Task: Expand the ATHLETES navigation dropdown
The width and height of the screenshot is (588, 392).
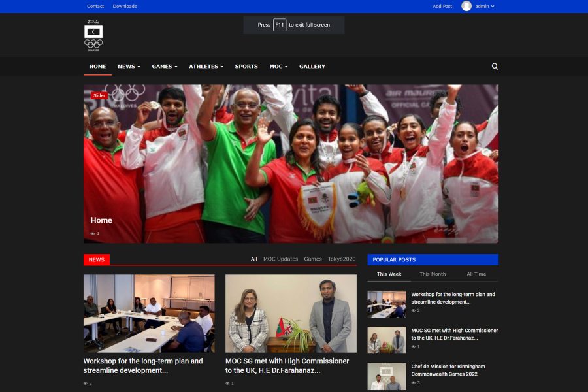Action: point(206,67)
